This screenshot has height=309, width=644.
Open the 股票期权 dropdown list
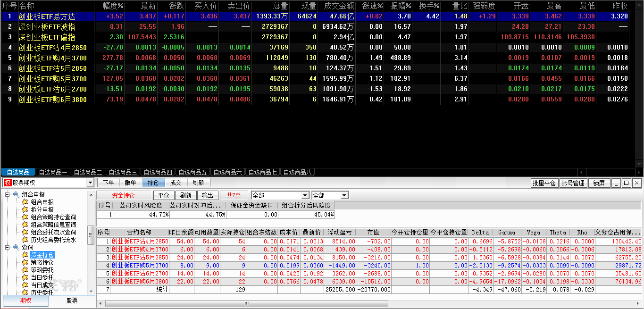(x=90, y=183)
